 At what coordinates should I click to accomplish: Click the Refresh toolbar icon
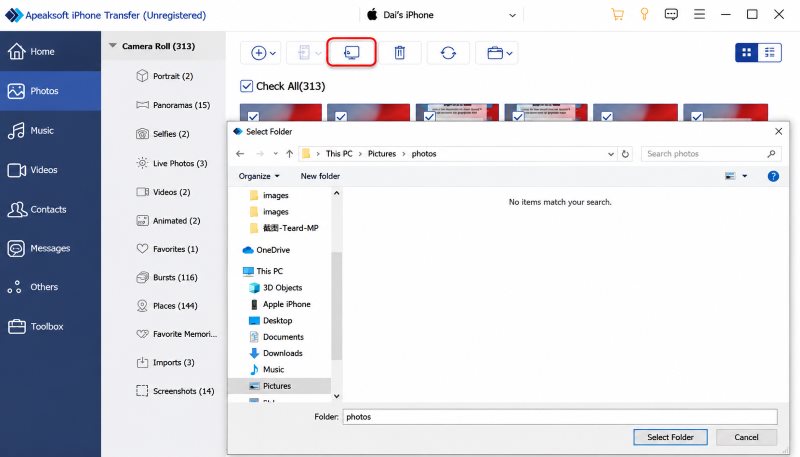pyautogui.click(x=448, y=53)
